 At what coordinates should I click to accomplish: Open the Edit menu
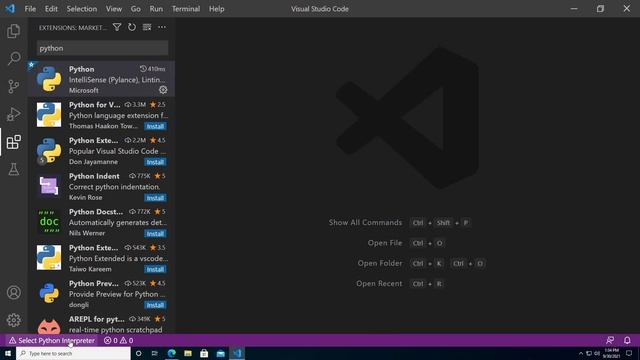[51, 9]
